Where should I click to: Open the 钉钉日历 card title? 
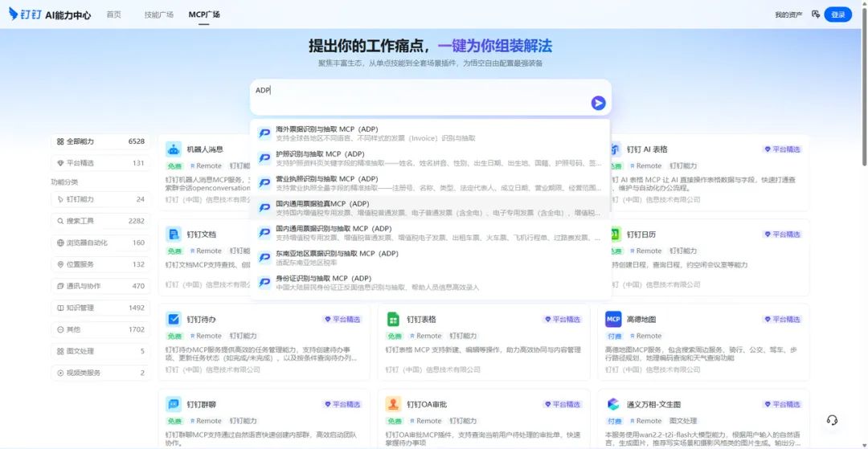[x=641, y=234]
